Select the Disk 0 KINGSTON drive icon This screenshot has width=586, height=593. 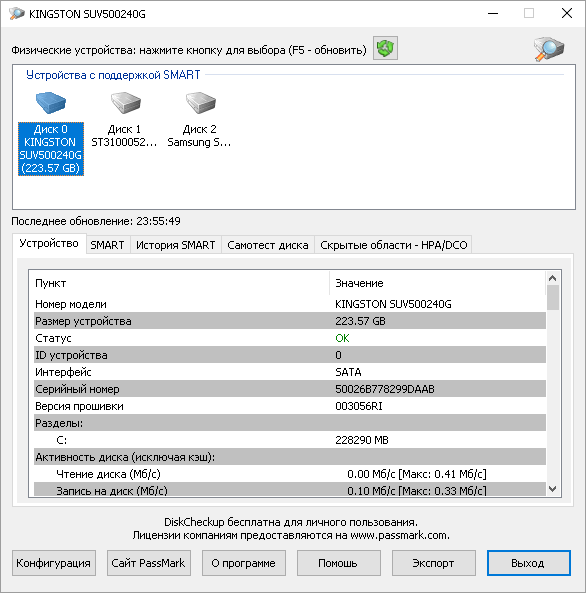click(51, 102)
